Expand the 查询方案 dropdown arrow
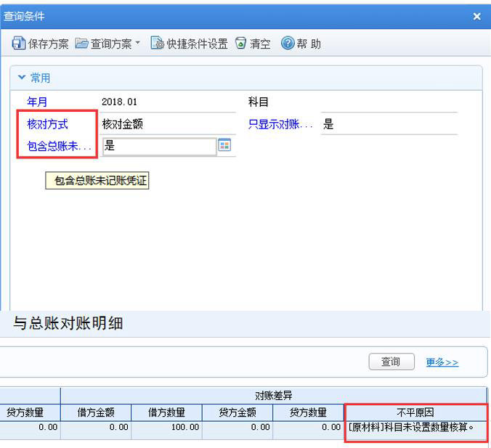 (137, 44)
